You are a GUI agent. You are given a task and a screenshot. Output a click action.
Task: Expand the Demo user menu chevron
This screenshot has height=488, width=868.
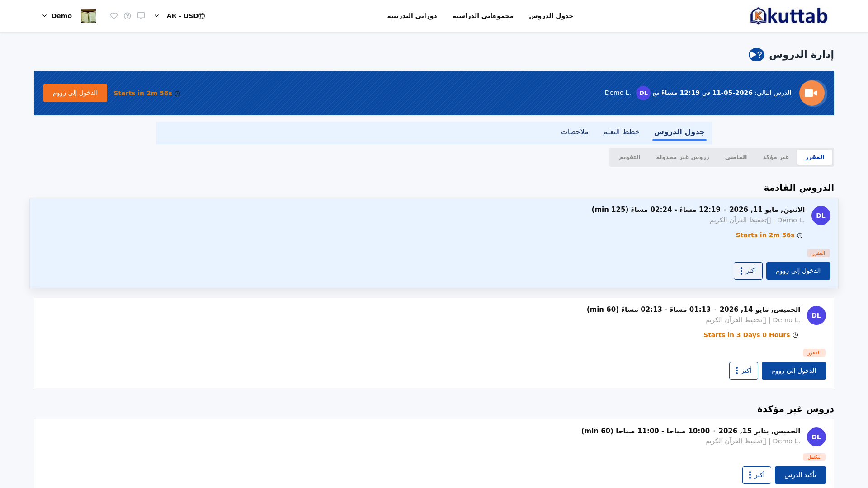coord(44,16)
